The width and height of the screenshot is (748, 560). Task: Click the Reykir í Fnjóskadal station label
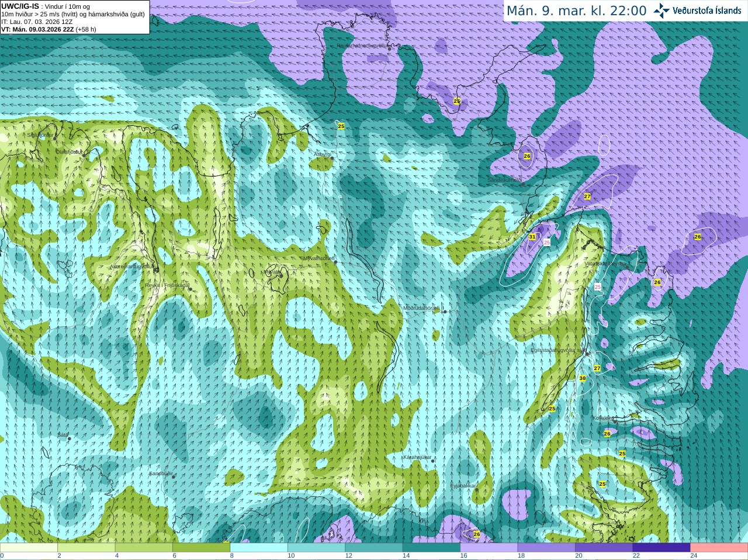pyautogui.click(x=167, y=285)
